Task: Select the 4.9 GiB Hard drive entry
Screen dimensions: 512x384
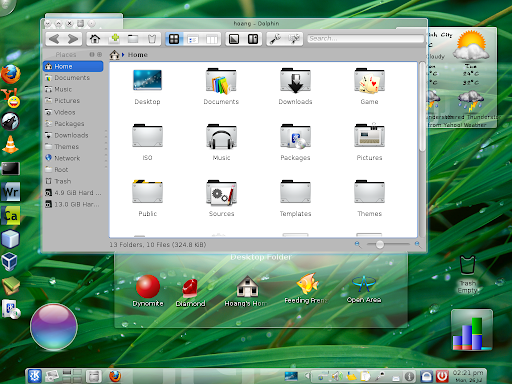Action: click(x=73, y=193)
